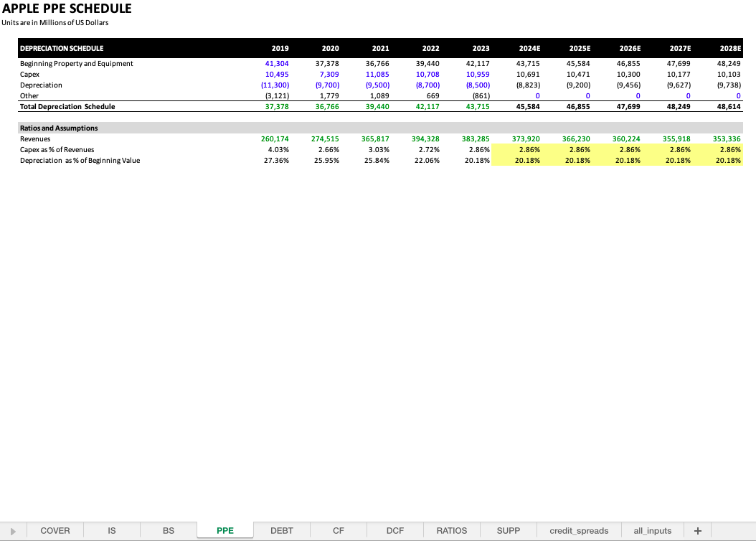Screen dimensions: 756x541
Task: Select 2022 total cell 42,117 in green
Action: [427, 107]
